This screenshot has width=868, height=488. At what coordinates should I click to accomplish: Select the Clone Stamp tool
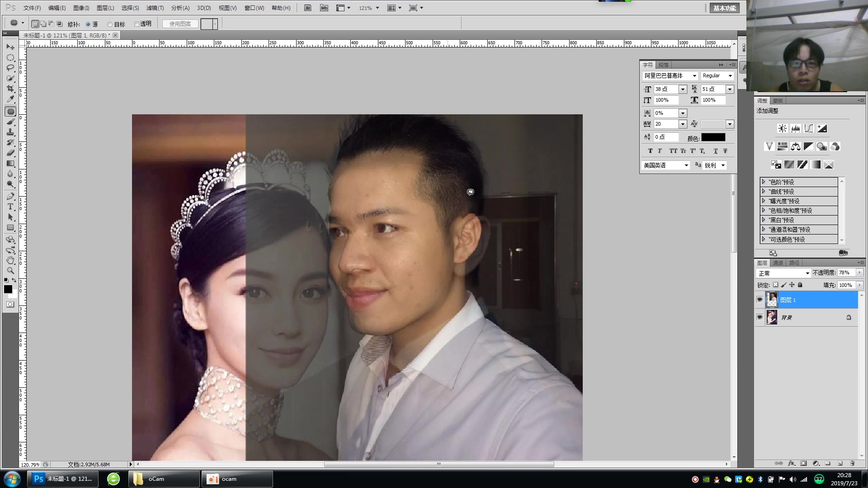click(x=10, y=132)
